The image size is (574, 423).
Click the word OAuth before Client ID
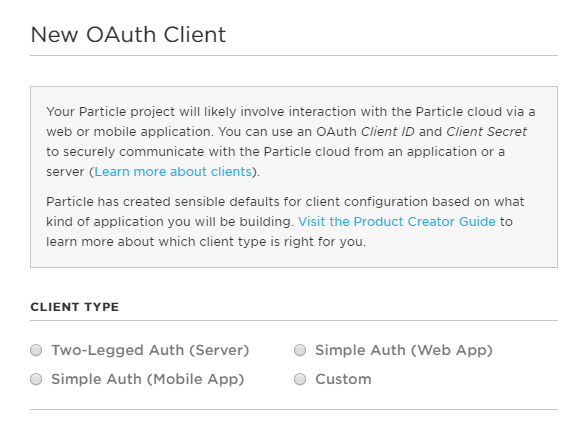tap(336, 132)
